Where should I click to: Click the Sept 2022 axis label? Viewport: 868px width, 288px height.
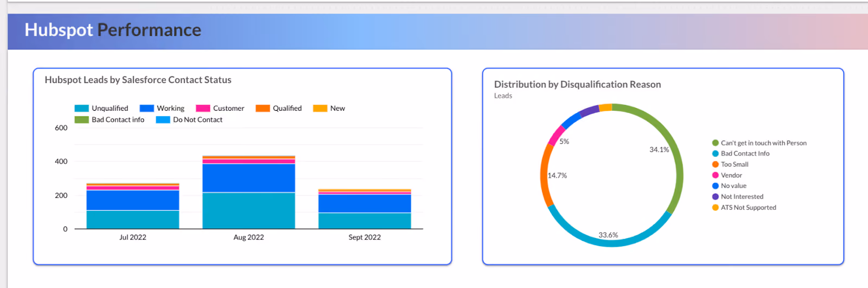coord(365,237)
